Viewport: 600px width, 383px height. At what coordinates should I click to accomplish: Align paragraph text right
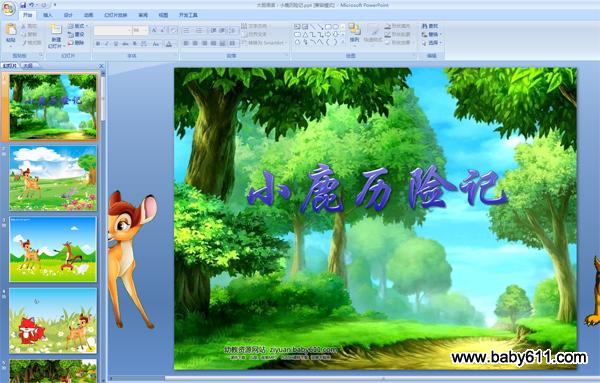pos(204,43)
